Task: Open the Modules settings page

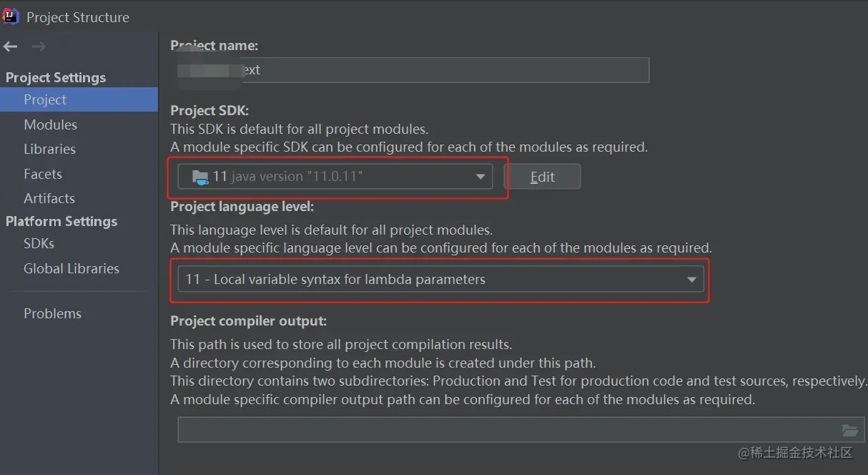Action: click(x=50, y=124)
